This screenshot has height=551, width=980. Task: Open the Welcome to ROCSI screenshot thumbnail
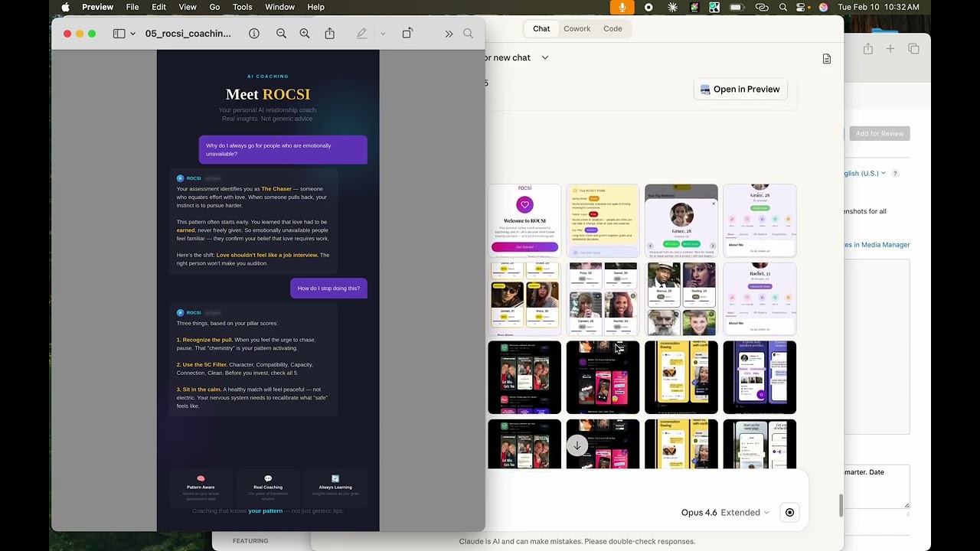pyautogui.click(x=524, y=220)
